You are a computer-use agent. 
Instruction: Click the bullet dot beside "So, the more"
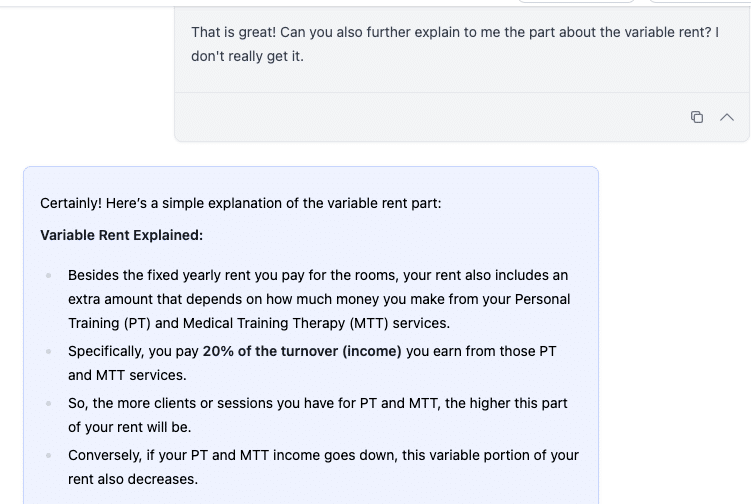49,403
